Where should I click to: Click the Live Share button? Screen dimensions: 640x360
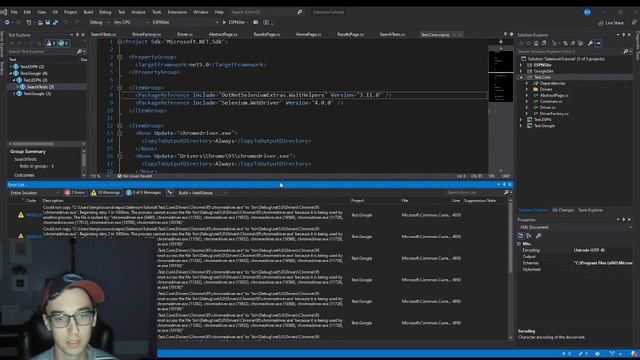tap(611, 23)
